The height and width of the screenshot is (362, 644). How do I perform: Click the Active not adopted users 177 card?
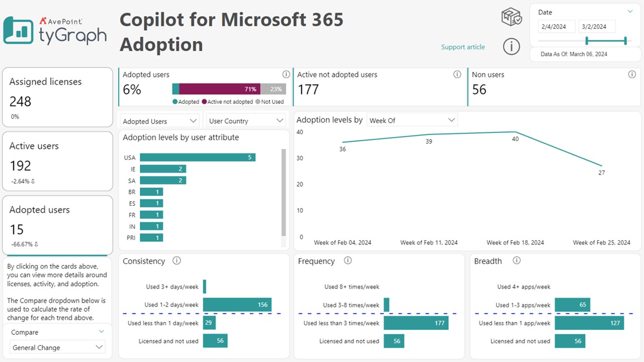click(380, 87)
